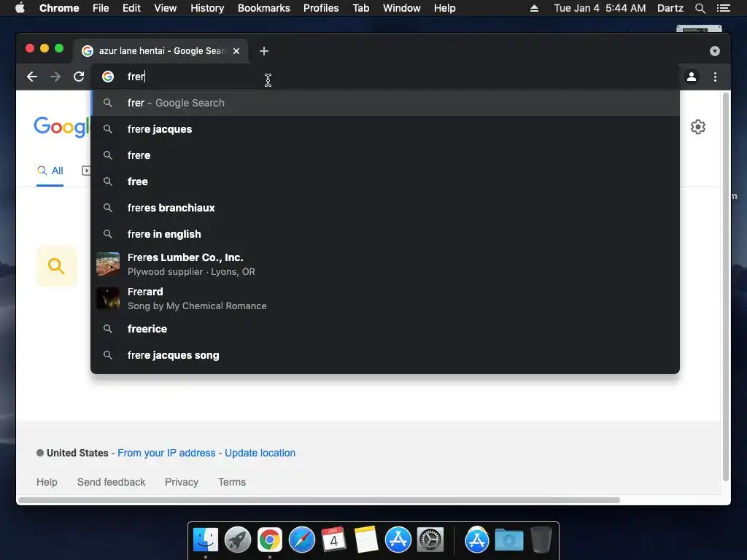Open Notes from the Dock

[366, 540]
